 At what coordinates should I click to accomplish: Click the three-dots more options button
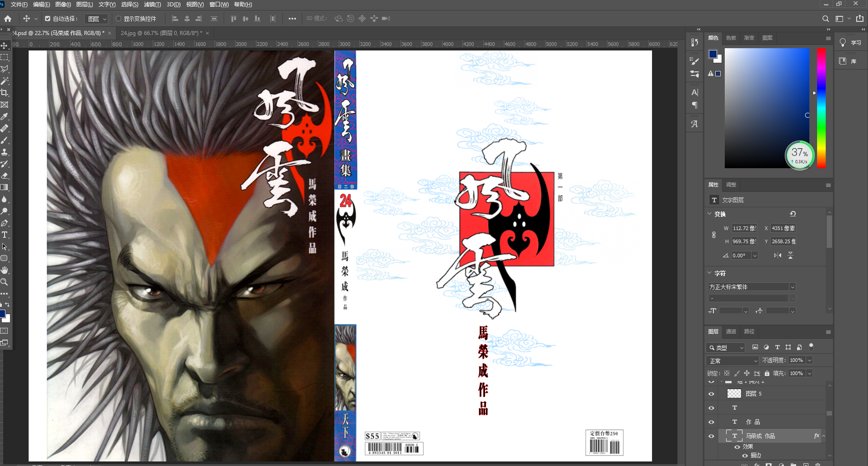point(292,19)
